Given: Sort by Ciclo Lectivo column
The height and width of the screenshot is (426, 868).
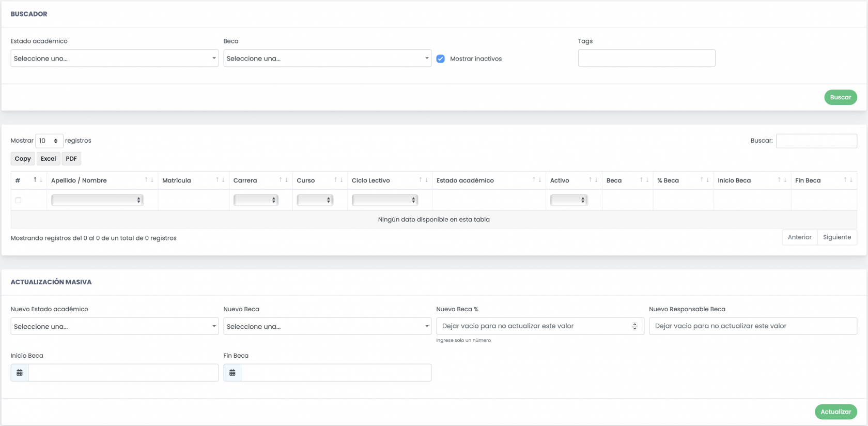Looking at the screenshot, I should tap(390, 180).
